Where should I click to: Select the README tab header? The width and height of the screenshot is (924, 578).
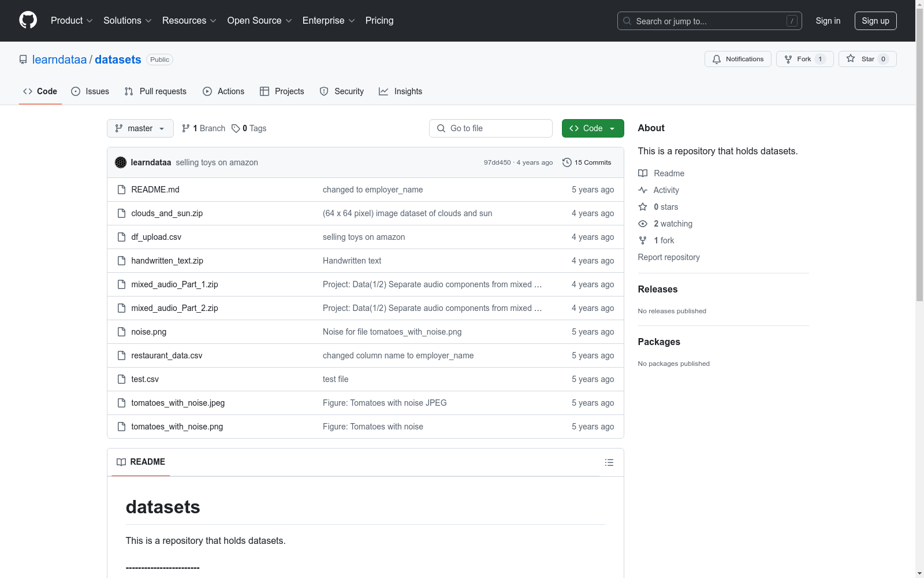(141, 462)
